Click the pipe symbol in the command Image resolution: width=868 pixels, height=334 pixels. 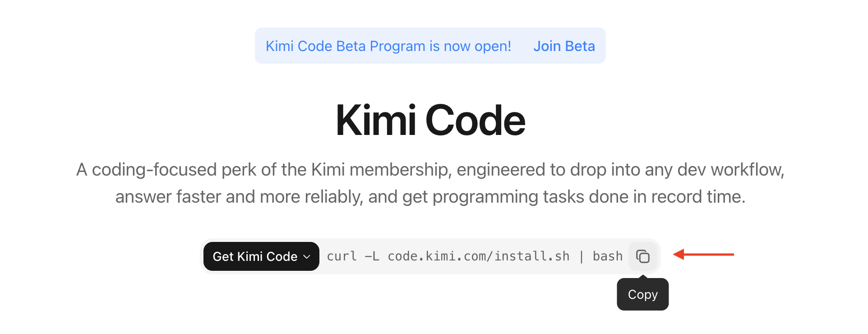point(581,256)
